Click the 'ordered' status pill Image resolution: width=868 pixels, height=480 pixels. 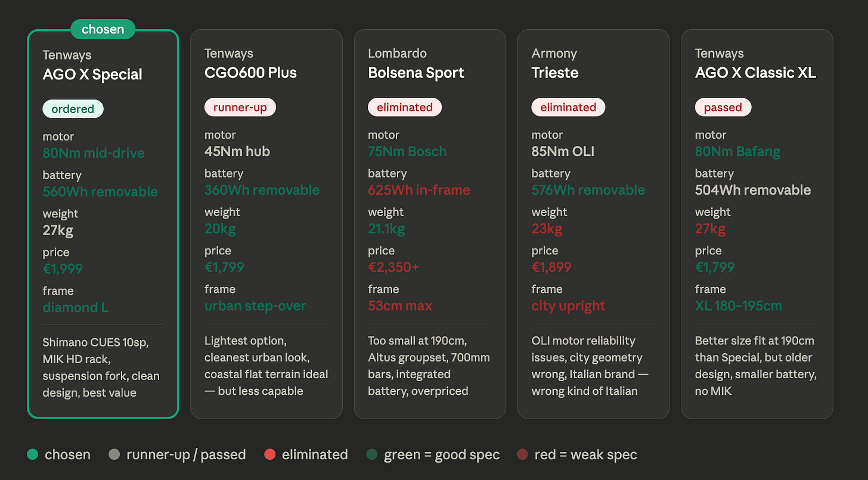pyautogui.click(x=73, y=109)
